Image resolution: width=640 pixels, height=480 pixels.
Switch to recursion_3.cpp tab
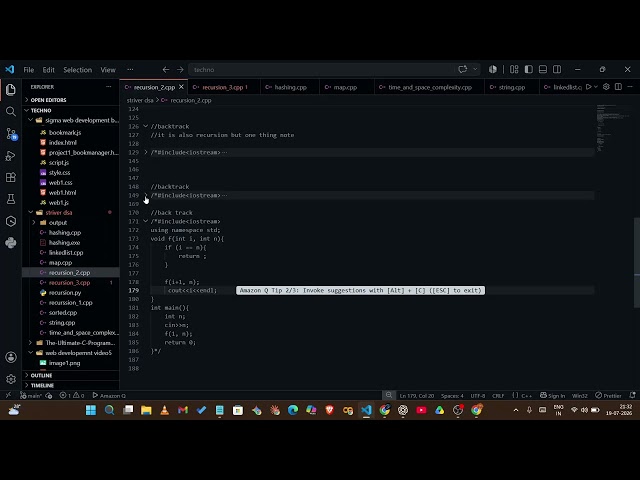(x=224, y=87)
